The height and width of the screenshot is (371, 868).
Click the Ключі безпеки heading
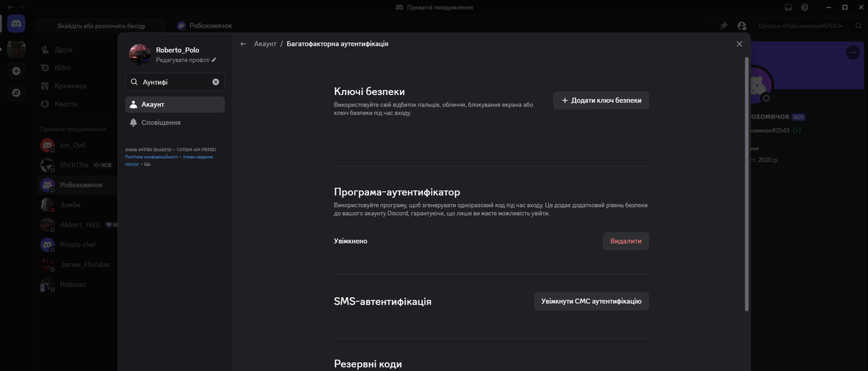[x=370, y=92]
